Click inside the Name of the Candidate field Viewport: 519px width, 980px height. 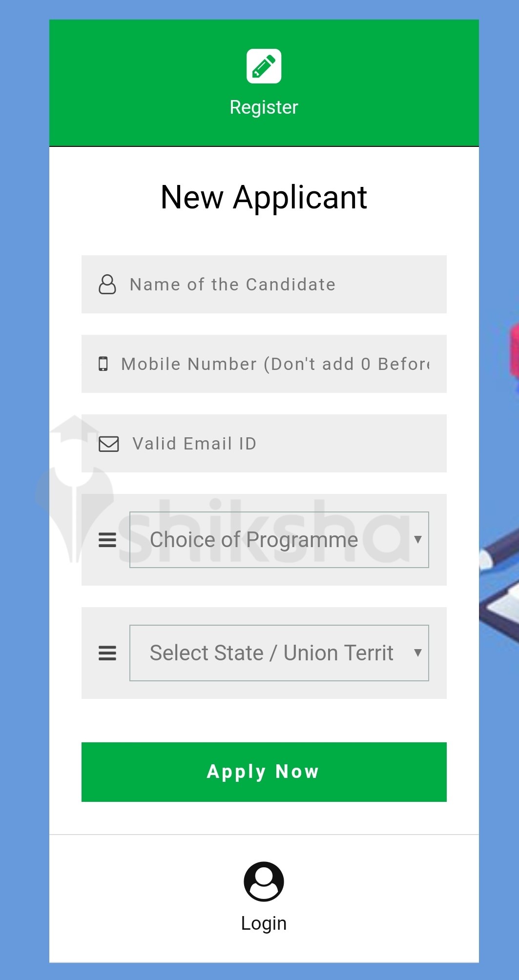(x=264, y=284)
